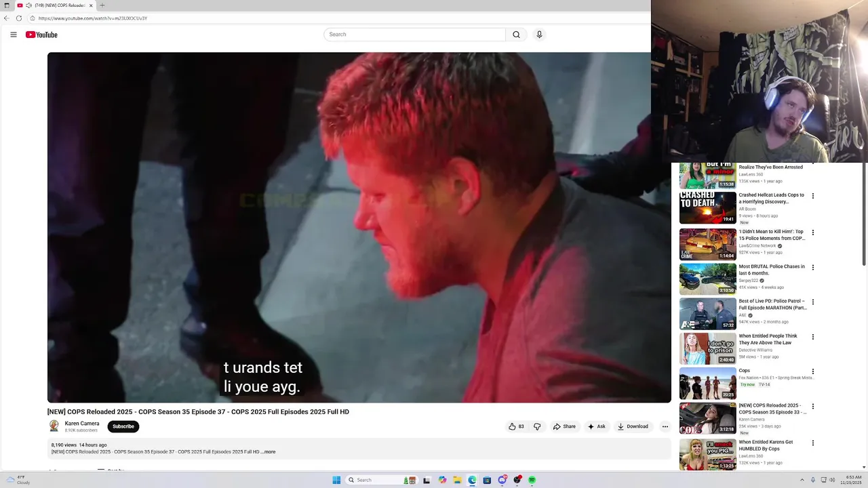Click the browser address bar URL
Screen dimensions: 868x488
pyautogui.click(x=93, y=18)
